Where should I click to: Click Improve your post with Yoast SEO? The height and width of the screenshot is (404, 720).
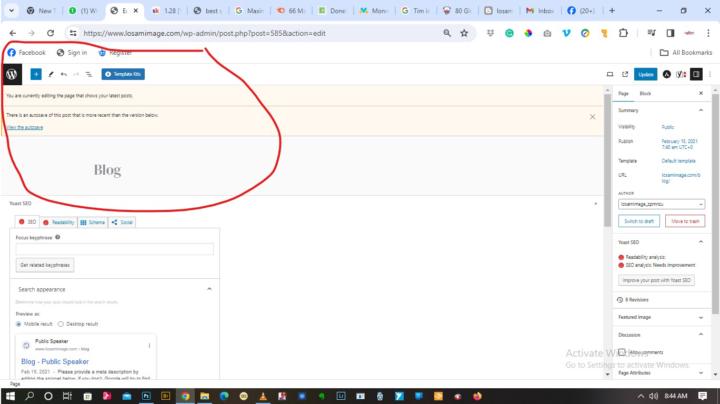tap(656, 280)
